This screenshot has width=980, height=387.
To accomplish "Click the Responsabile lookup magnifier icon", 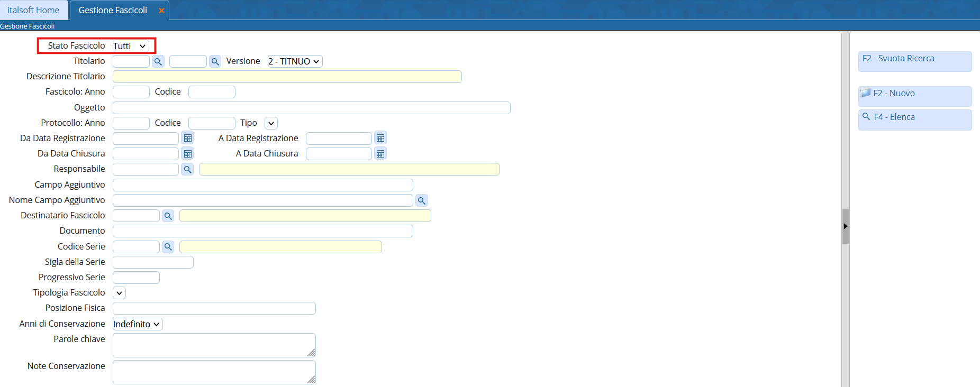I will (187, 169).
